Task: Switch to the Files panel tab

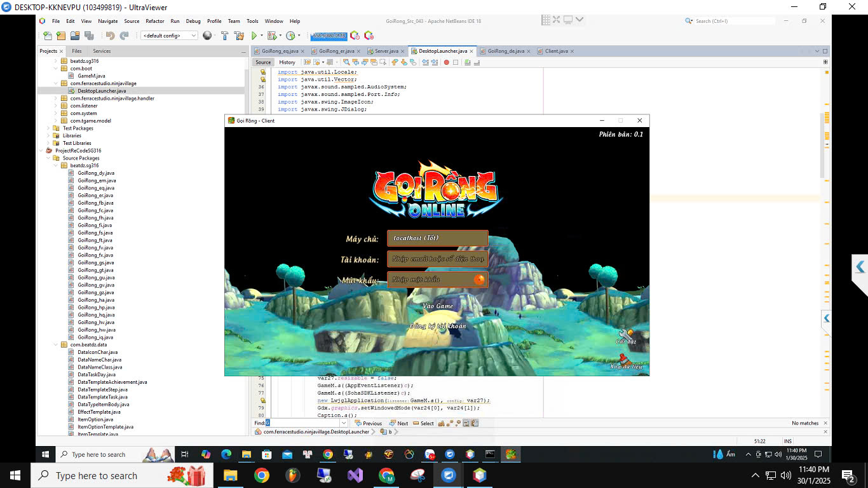Action: click(76, 51)
